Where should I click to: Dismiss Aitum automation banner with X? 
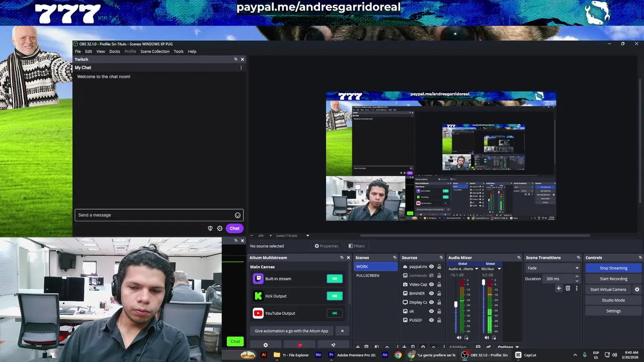[x=342, y=331]
